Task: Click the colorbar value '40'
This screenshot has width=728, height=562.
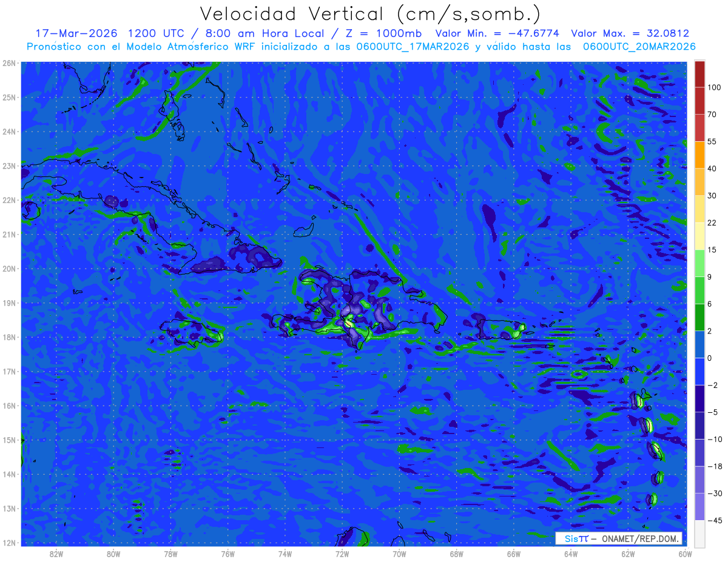Action: point(712,168)
